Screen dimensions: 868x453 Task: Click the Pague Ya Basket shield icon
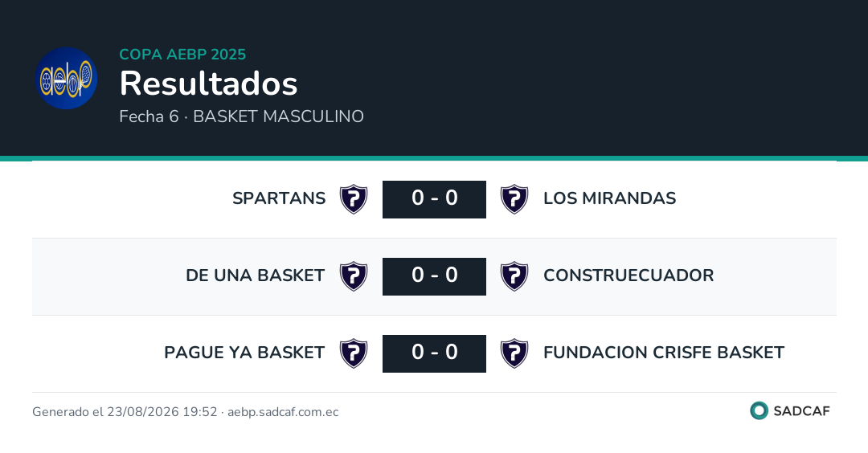click(x=354, y=353)
